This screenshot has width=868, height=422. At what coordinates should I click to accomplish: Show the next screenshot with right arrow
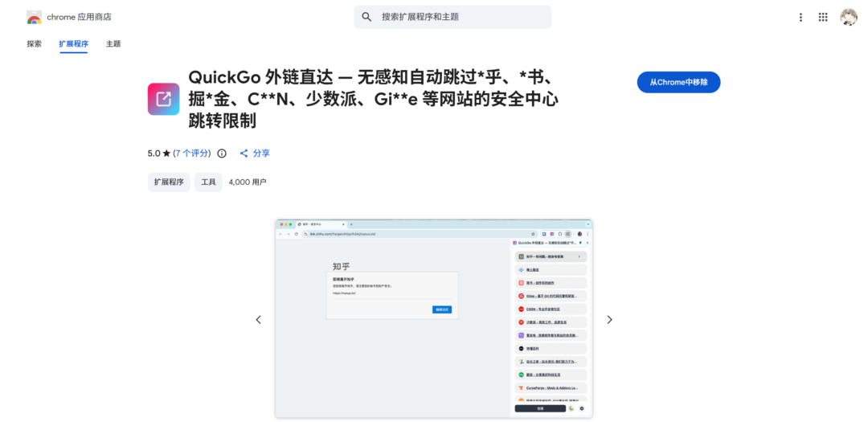(x=609, y=320)
